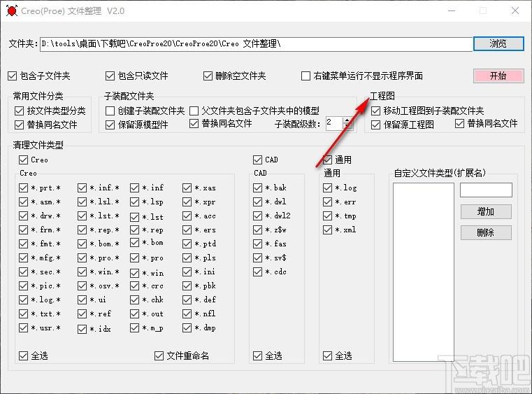Uncheck the CAD master checkbox
Image resolution: width=532 pixels, height=394 pixels.
257,160
